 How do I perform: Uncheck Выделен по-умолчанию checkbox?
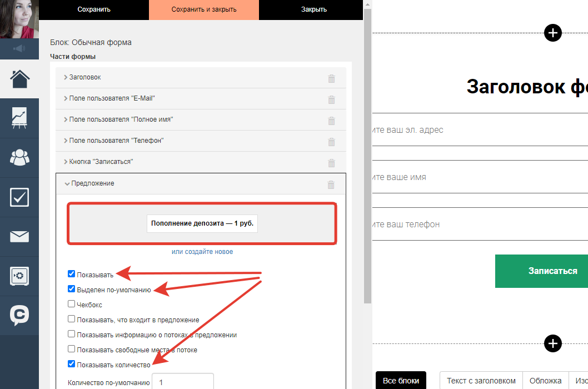(x=71, y=289)
